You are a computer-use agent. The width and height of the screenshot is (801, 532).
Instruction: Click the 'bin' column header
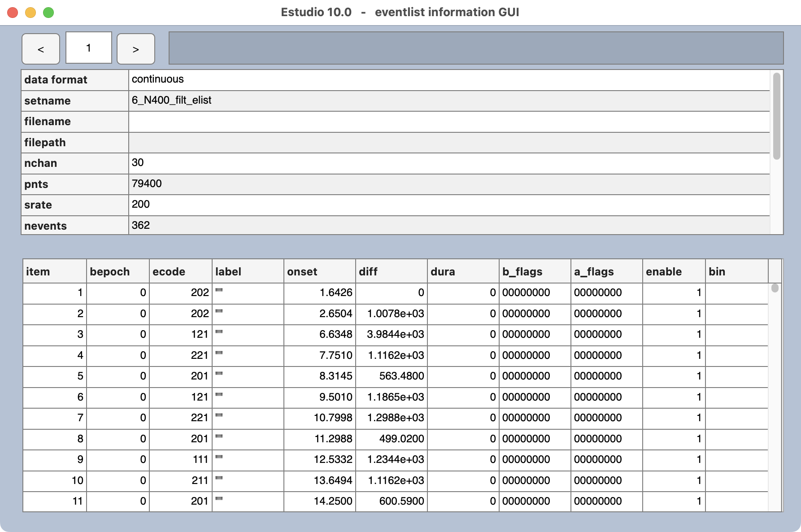coord(737,271)
